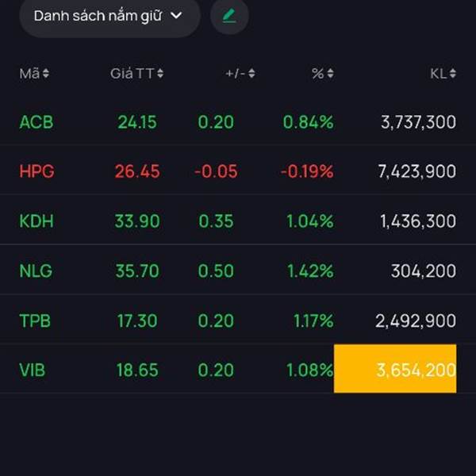
Task: Click HPG price 26.45
Action: coord(137,171)
